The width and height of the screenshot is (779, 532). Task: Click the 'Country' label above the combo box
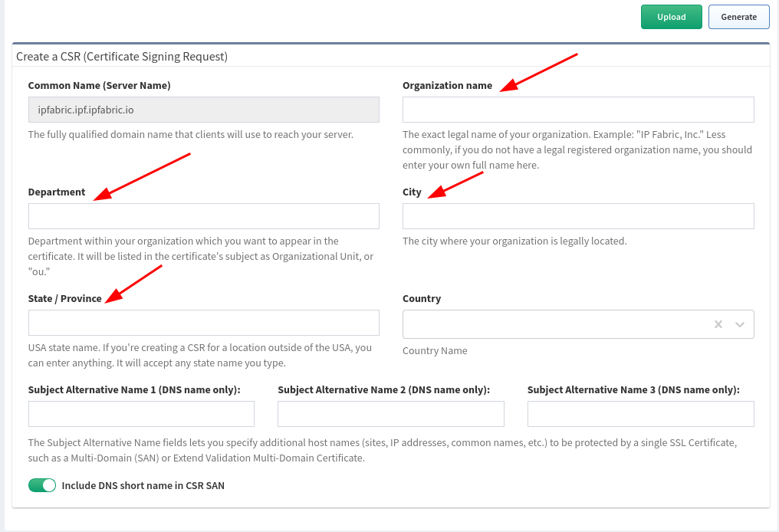coord(421,298)
